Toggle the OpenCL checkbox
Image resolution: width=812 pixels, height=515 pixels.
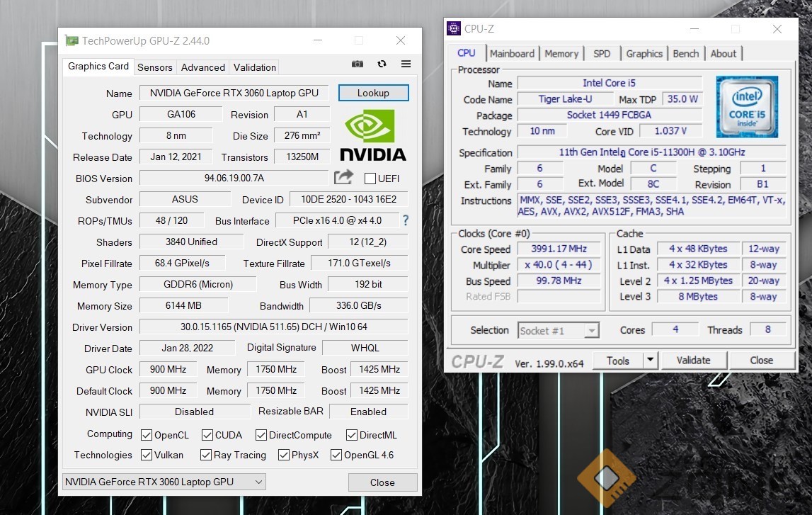point(147,435)
